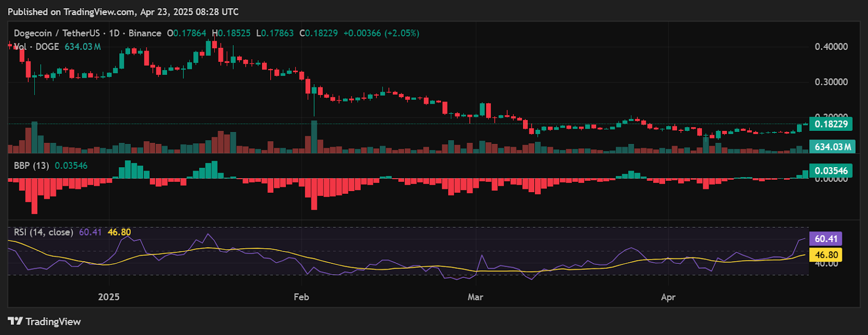Select the BBP (13) indicator label

click(x=31, y=166)
